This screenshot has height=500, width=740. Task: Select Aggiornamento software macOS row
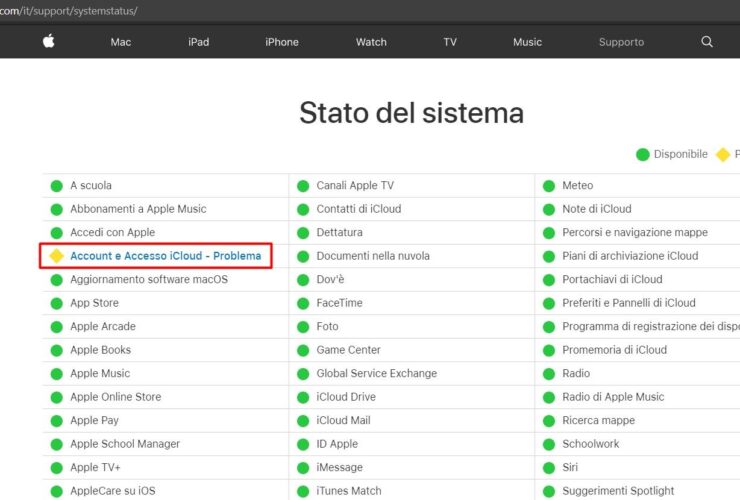[x=166, y=280]
